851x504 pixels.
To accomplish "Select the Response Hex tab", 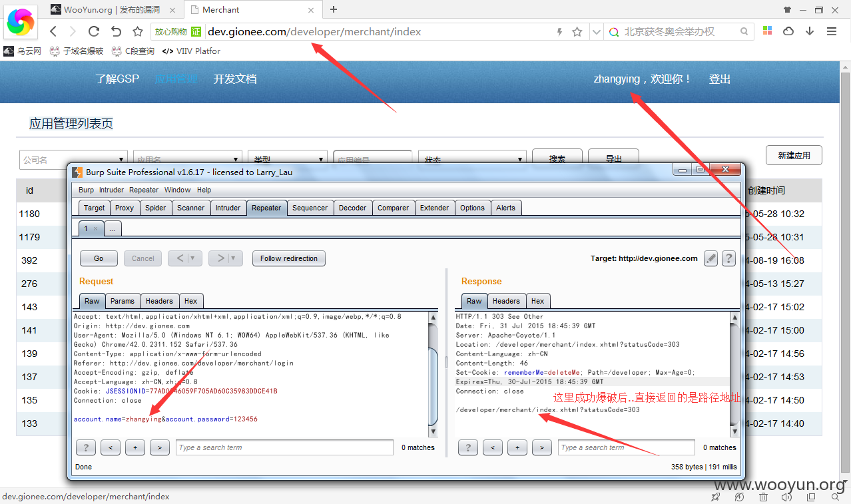I will (x=537, y=301).
